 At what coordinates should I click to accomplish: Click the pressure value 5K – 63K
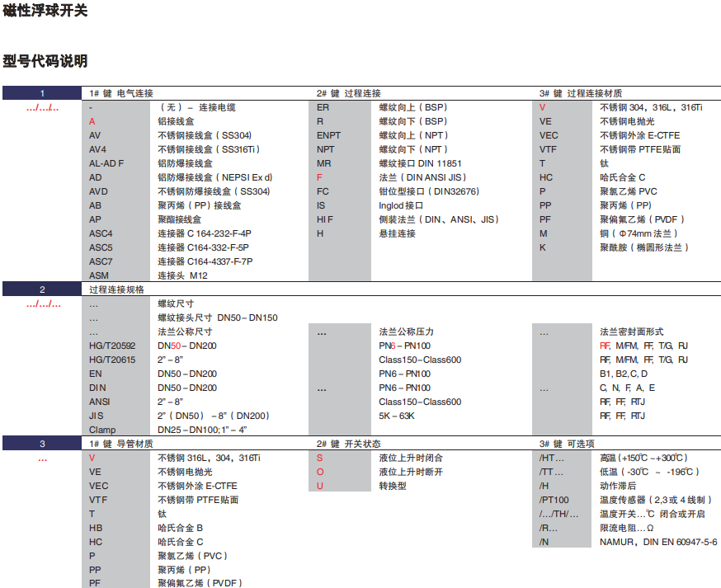[x=397, y=416]
